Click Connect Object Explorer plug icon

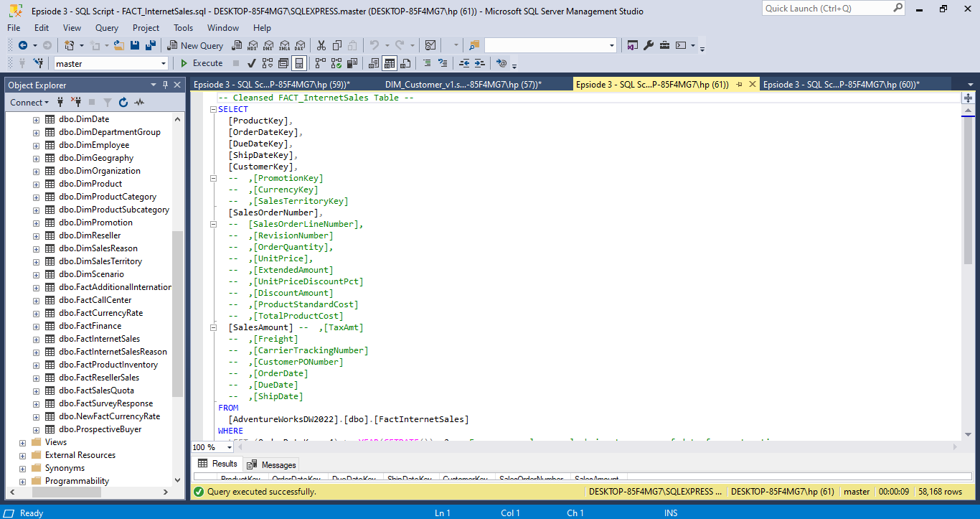(x=62, y=103)
